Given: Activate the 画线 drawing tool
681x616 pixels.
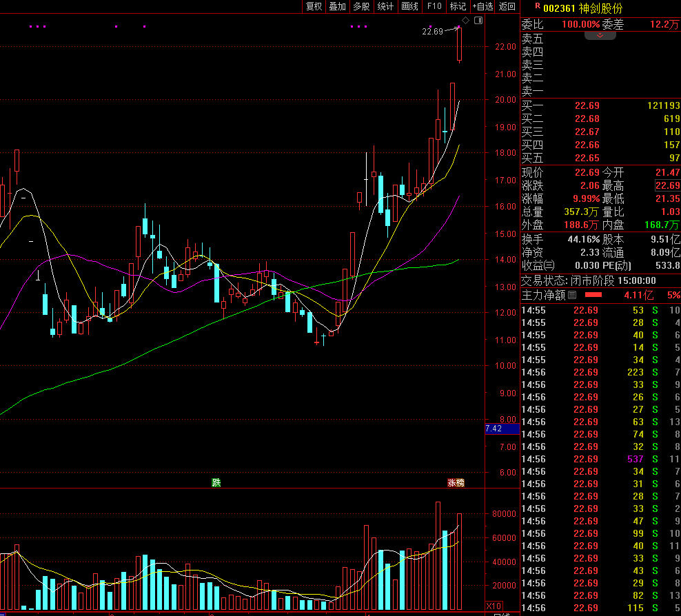Looking at the screenshot, I should click(409, 6).
